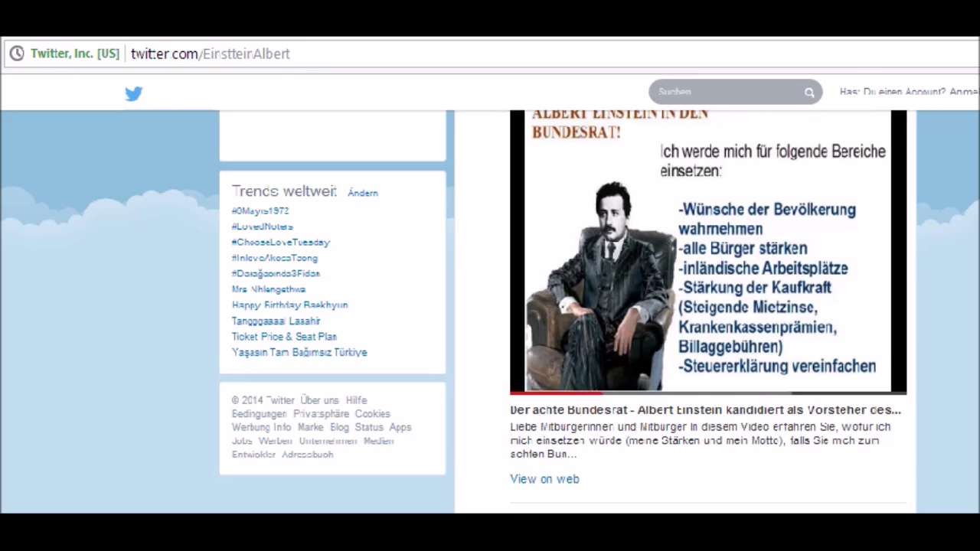Open the Cookies footer link
The height and width of the screenshot is (551, 980).
[x=372, y=414]
